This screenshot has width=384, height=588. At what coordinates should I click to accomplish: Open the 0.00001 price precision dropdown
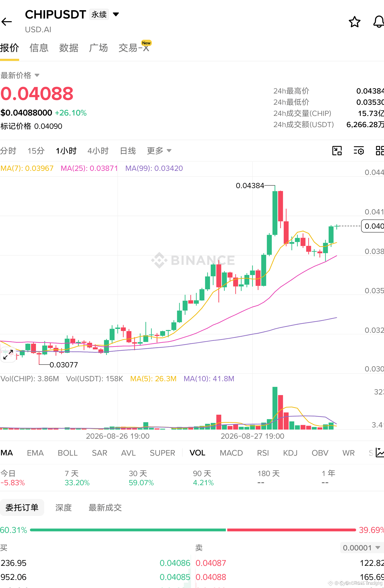(362, 548)
